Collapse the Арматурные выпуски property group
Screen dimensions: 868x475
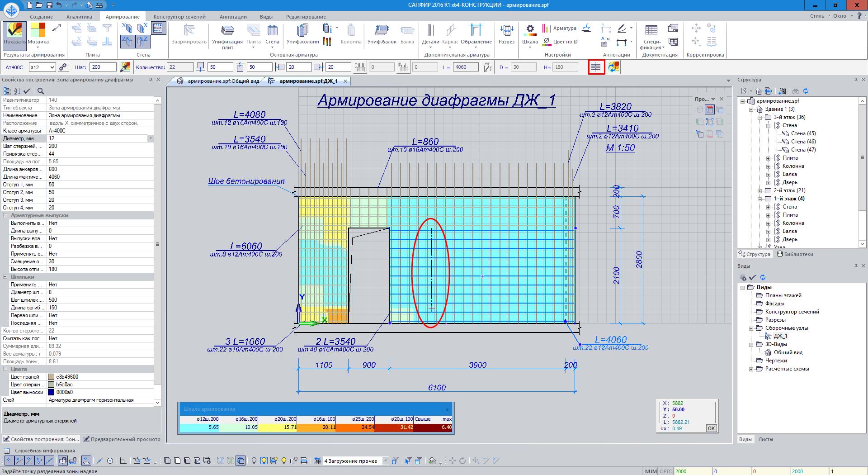coord(5,215)
